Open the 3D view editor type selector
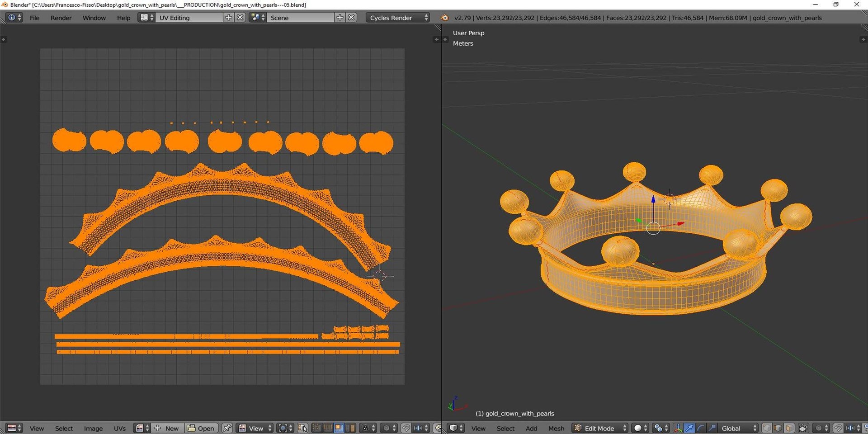868x434 pixels. coord(456,428)
